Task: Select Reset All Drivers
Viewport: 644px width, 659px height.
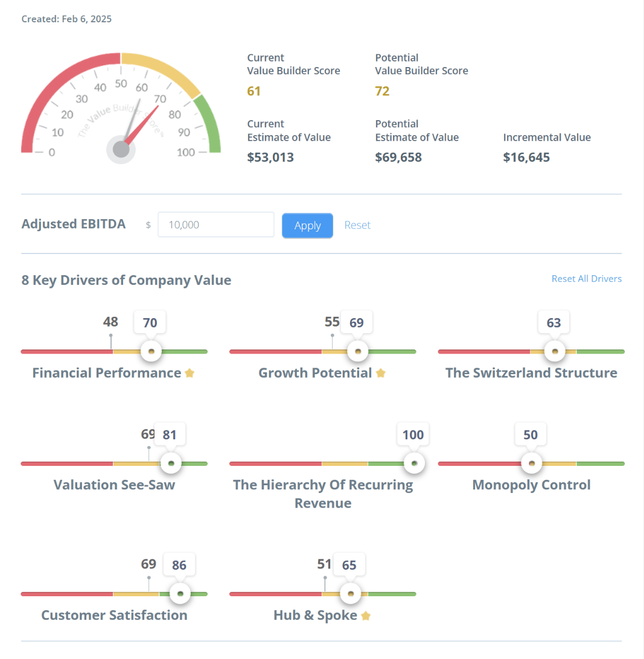Action: click(x=587, y=278)
